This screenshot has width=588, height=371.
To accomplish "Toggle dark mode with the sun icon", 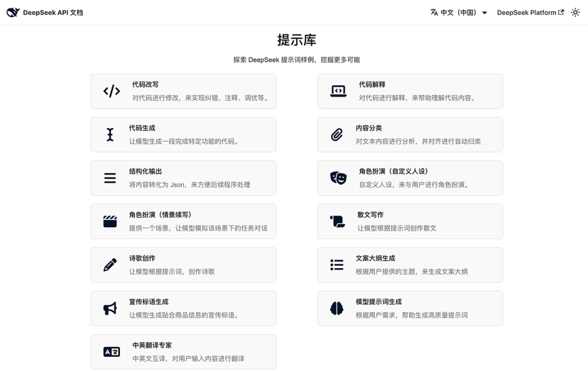I will (575, 12).
